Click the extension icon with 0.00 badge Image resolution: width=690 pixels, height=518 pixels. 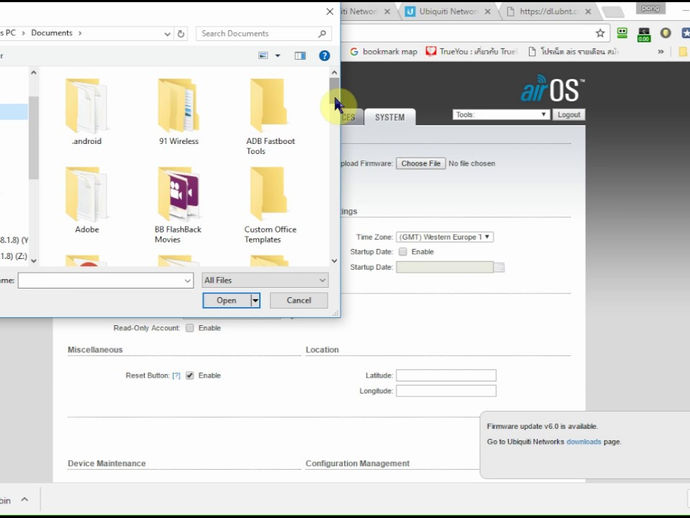[644, 34]
